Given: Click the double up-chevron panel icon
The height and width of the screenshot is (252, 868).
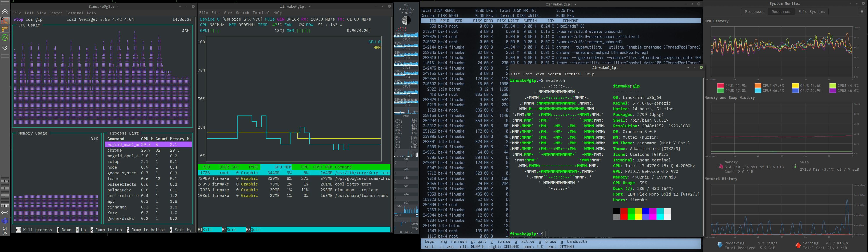Looking at the screenshot, I should tap(5, 11).
